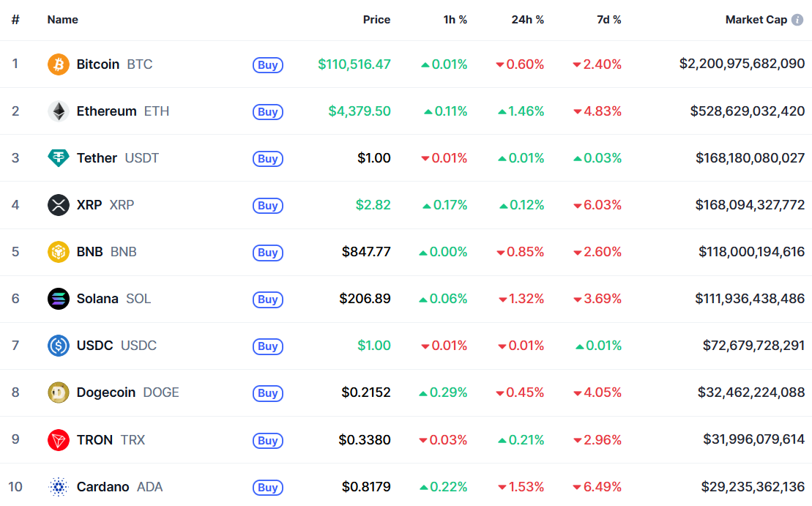Sort by the 1h % column header
The height and width of the screenshot is (506, 812).
point(455,20)
